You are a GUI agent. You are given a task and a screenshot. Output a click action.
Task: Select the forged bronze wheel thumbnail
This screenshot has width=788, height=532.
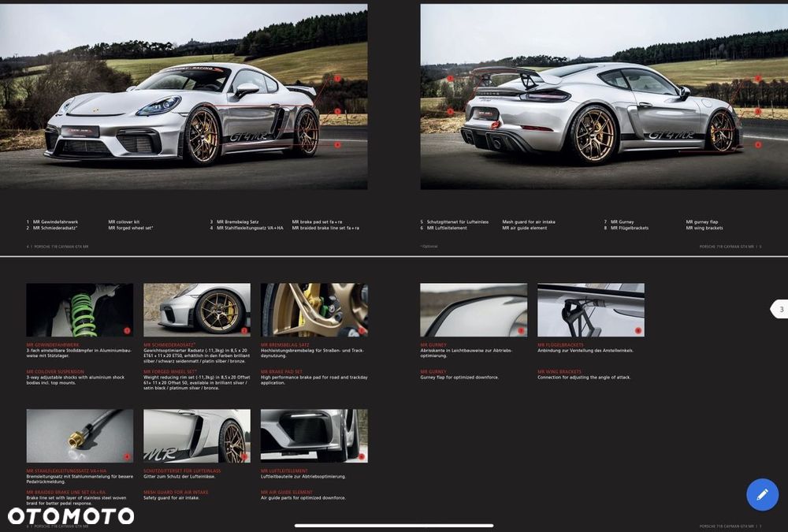[197, 311]
